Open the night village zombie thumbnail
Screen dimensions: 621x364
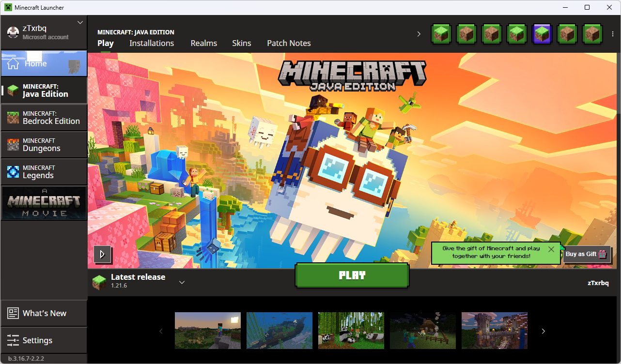423,331
